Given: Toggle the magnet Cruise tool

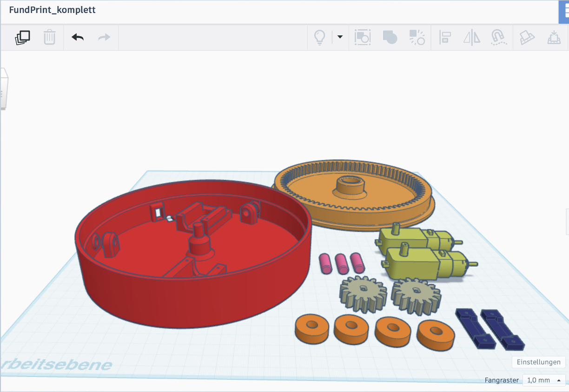Looking at the screenshot, I should (x=499, y=37).
